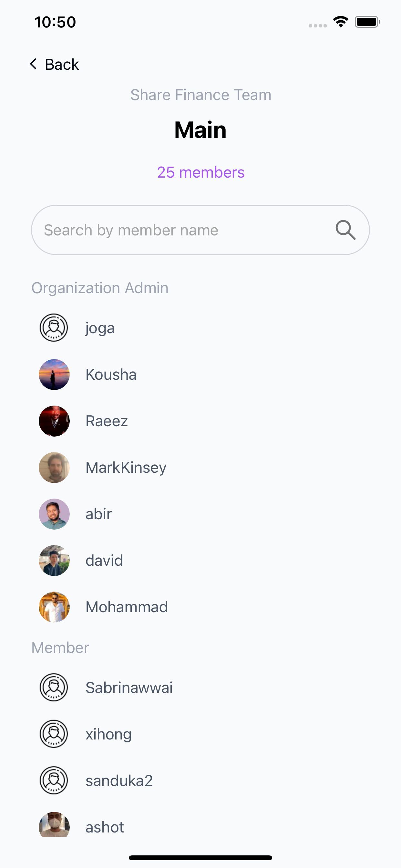Select member name Kousha
Screen dimensions: 401x868
coord(111,374)
